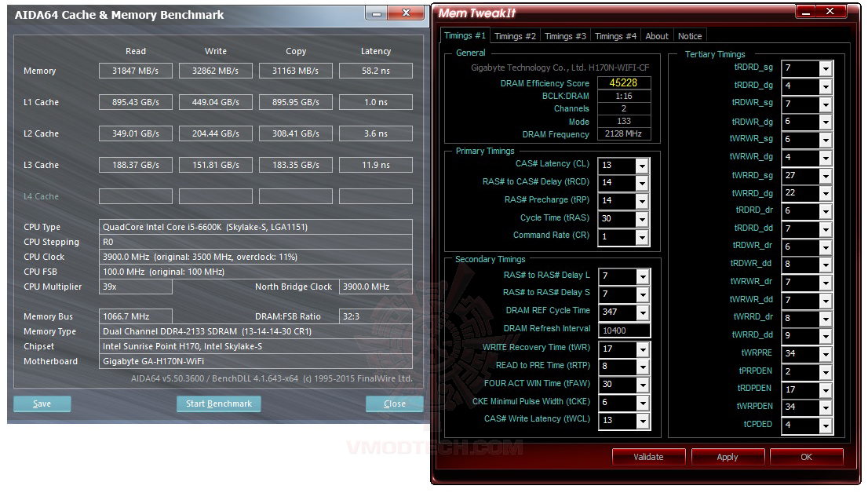Image resolution: width=868 pixels, height=493 pixels.
Task: Click Start Benchmark in AIDA64
Action: point(219,404)
